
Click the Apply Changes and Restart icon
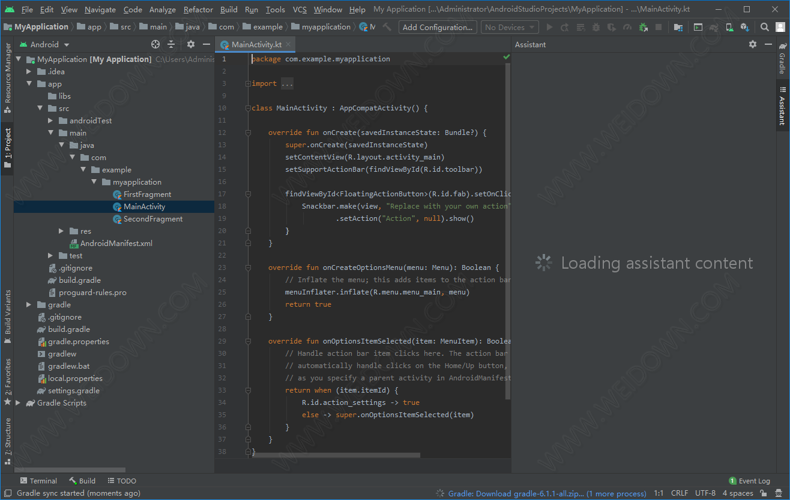[x=565, y=27]
